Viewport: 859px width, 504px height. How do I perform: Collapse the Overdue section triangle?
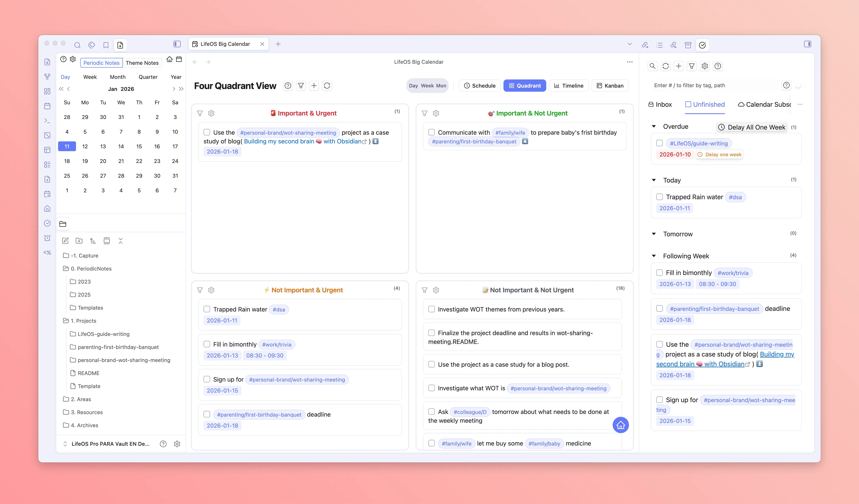pyautogui.click(x=654, y=127)
